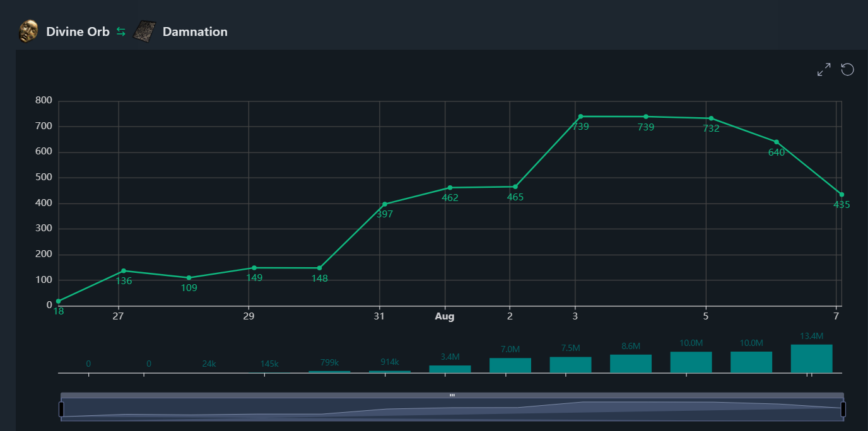
Task: Select the right range slider handle
Action: click(843, 410)
